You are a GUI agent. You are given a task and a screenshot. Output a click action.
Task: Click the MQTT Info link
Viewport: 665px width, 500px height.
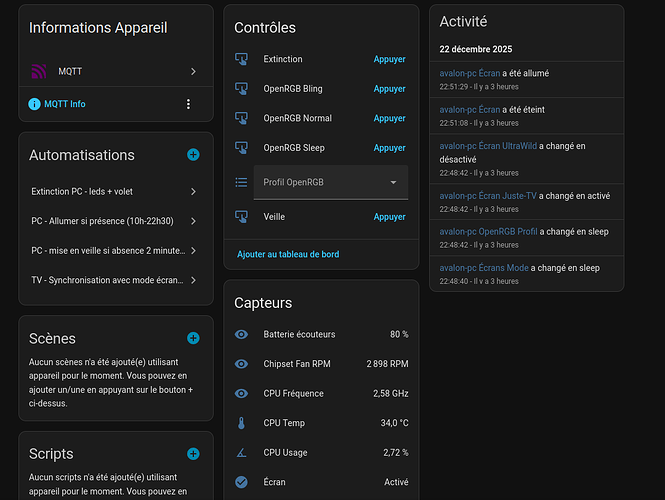(x=65, y=104)
